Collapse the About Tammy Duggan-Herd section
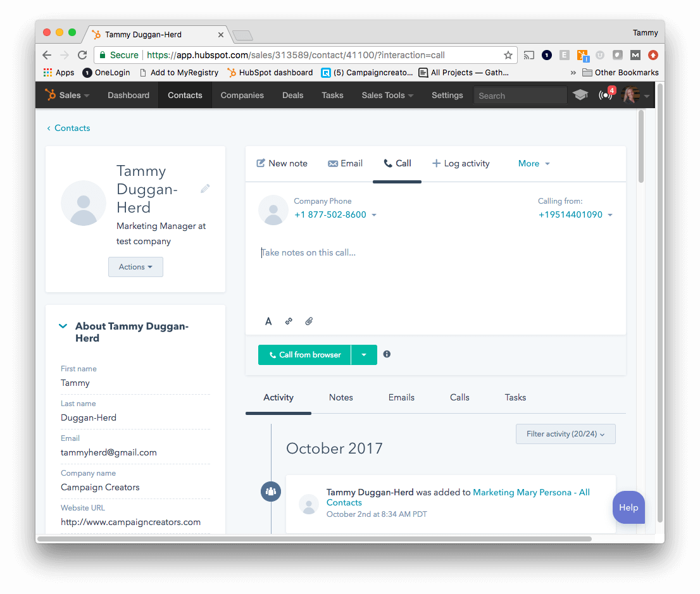700x594 pixels. tap(62, 326)
